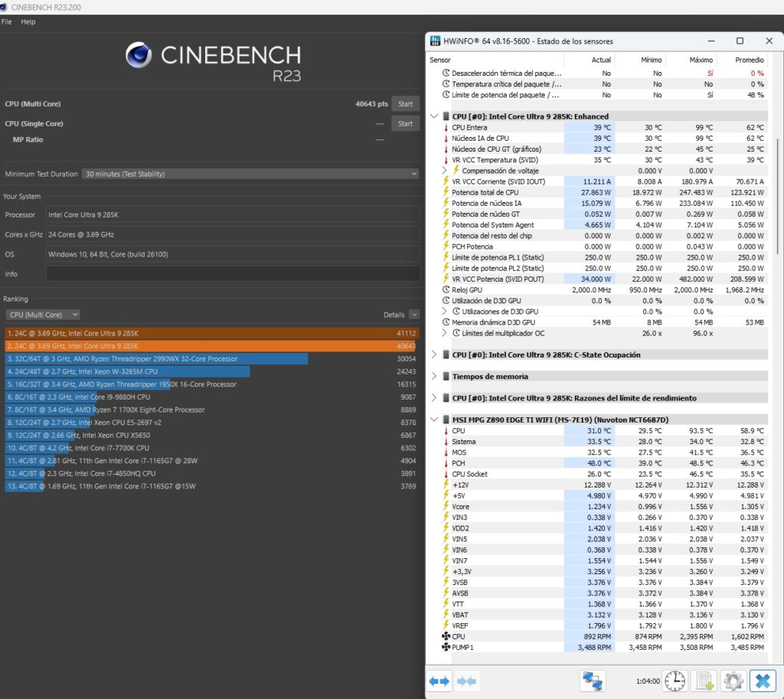Select Threadripper 1950X ranking entry

coord(211,384)
